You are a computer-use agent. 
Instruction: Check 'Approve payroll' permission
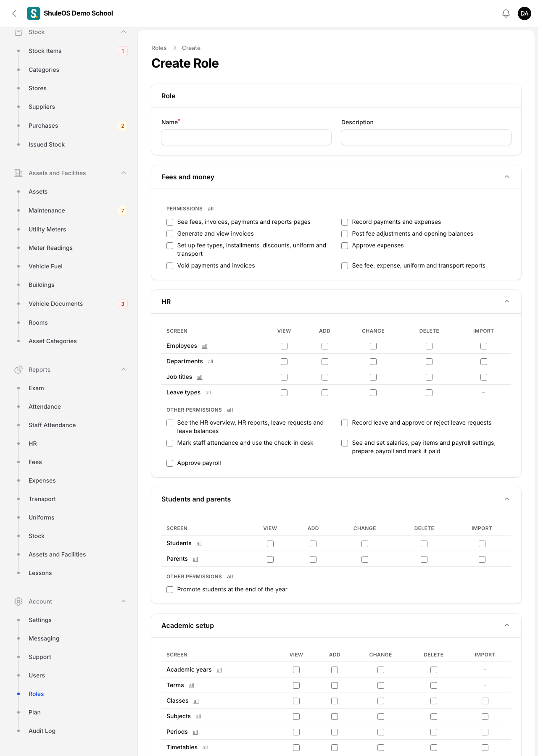(170, 463)
